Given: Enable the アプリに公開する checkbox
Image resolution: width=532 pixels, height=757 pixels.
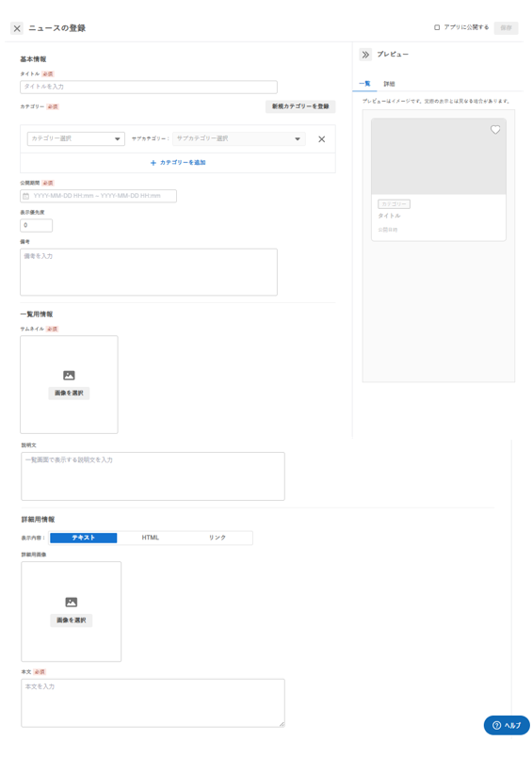Looking at the screenshot, I should 437,27.
